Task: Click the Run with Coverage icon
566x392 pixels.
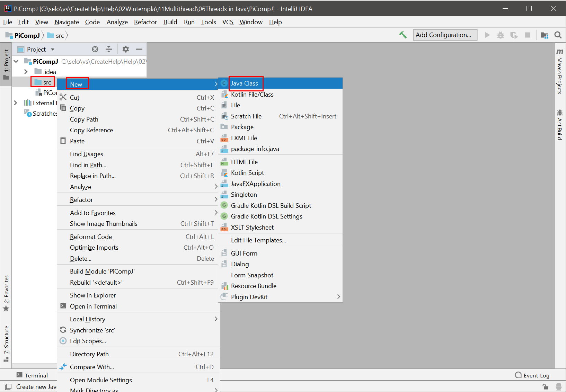Action: click(x=514, y=35)
